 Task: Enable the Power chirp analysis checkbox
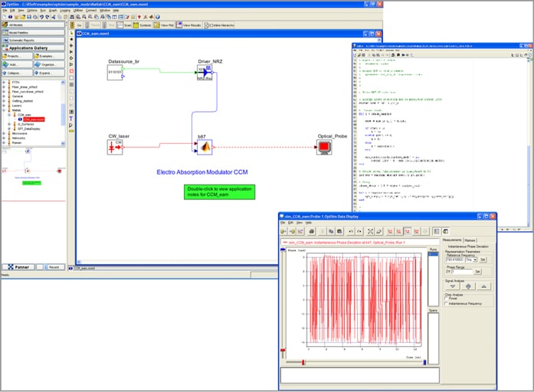447,299
